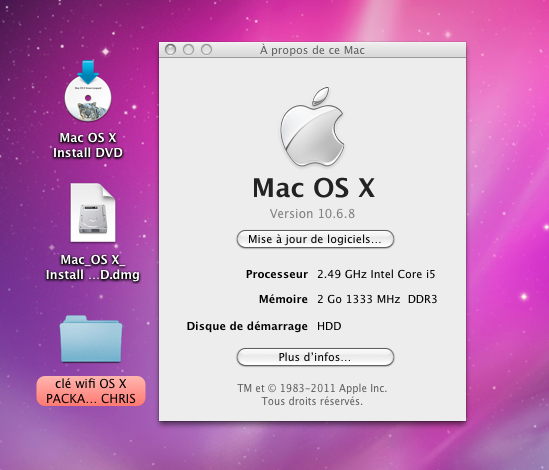Click the Version 10.6.8 text
The image size is (549, 470).
click(x=312, y=213)
